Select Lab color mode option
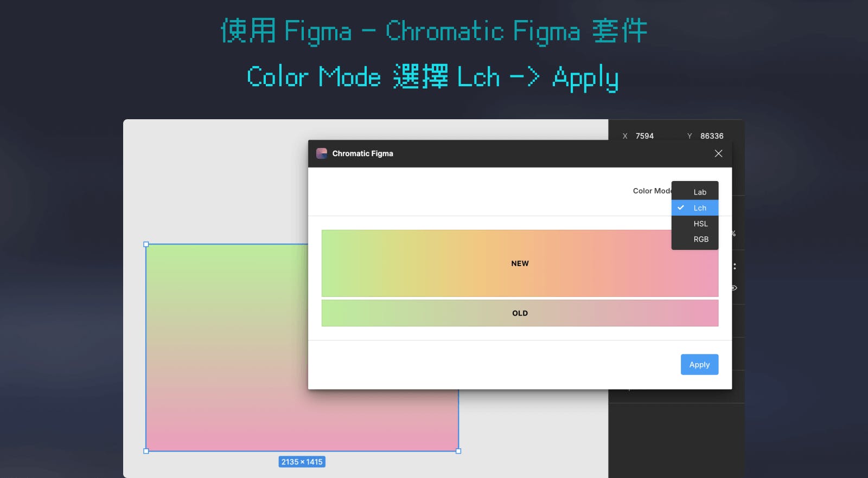Image resolution: width=868 pixels, height=478 pixels. click(694, 192)
